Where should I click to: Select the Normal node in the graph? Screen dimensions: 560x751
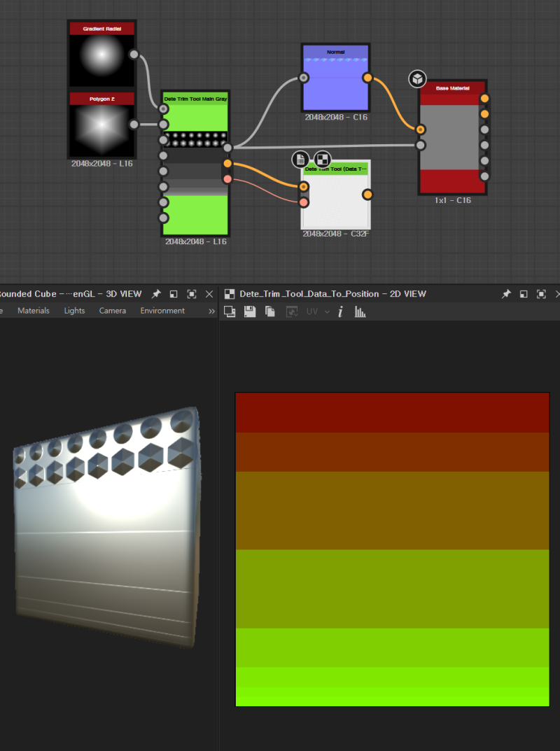click(335, 77)
